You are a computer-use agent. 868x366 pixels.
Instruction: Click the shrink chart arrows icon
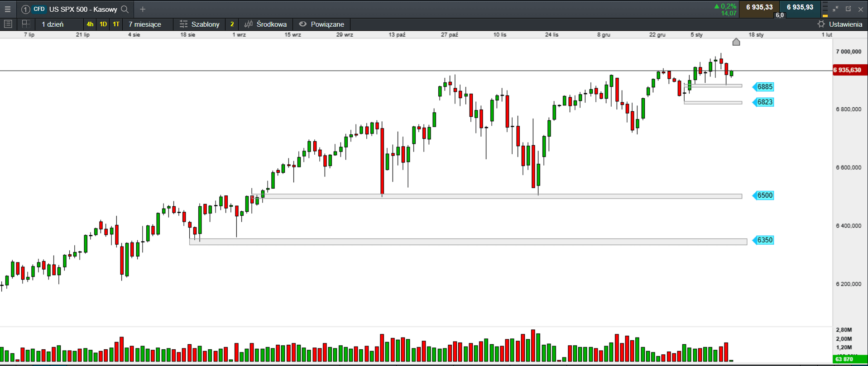tap(835, 9)
